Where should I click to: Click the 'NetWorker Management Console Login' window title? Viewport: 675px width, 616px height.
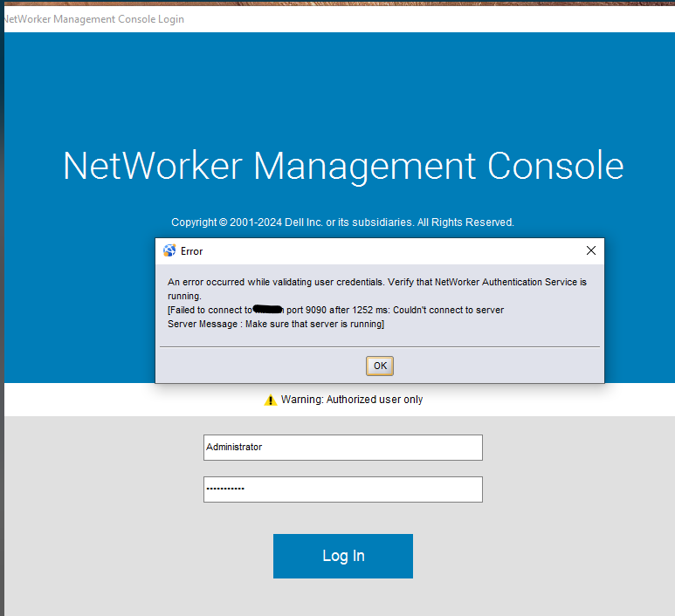[x=93, y=19]
